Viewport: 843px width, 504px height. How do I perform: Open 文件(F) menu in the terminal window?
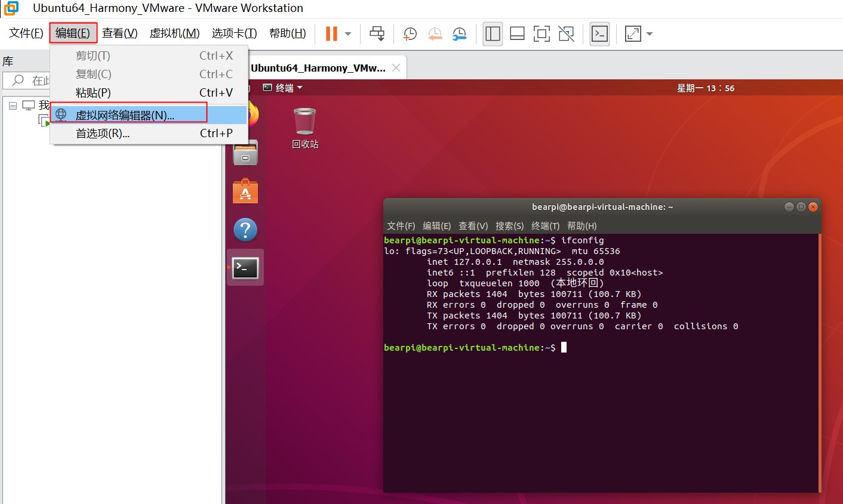click(401, 226)
